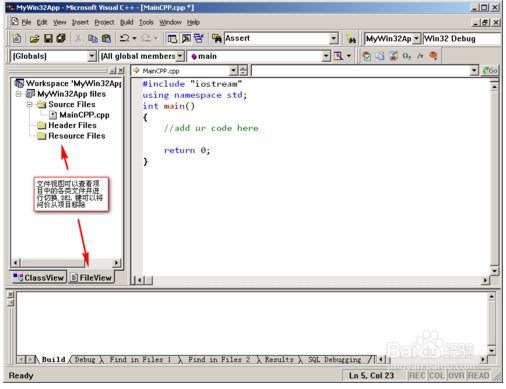Screen dimensions: 506x389
Task: Open the WizardBar actions dropdown arrow
Action: [349, 56]
